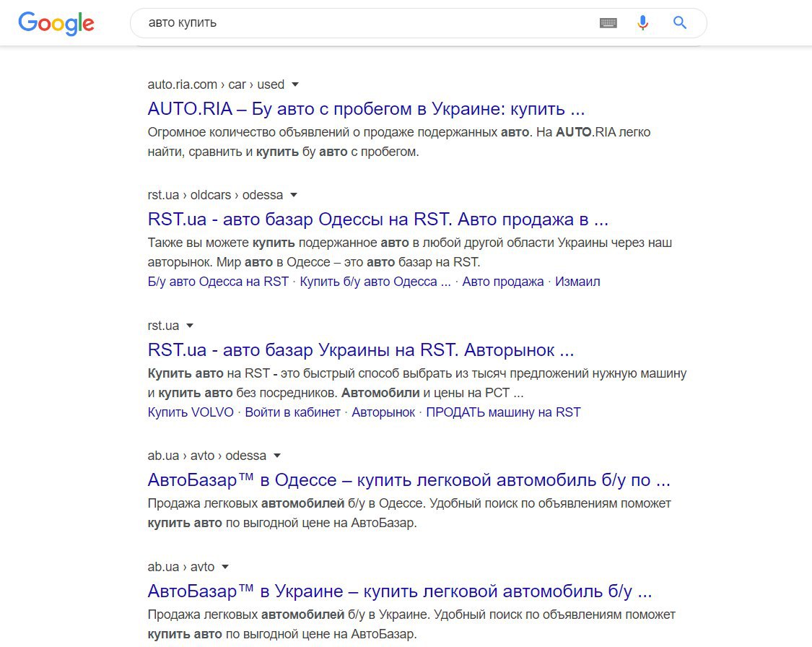Click the snippet "Также вы можете купить подержанное авто"
Viewport: 812px width, 647px height.
click(410, 252)
